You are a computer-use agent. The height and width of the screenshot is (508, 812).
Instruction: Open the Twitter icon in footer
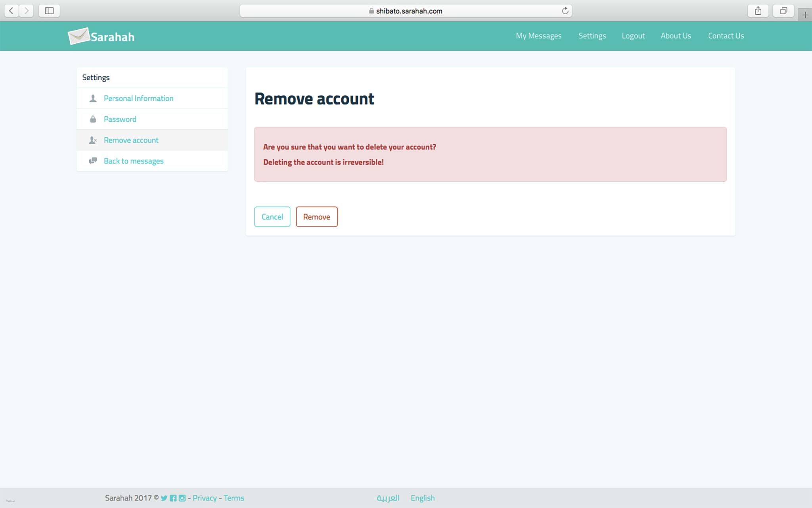(x=164, y=498)
